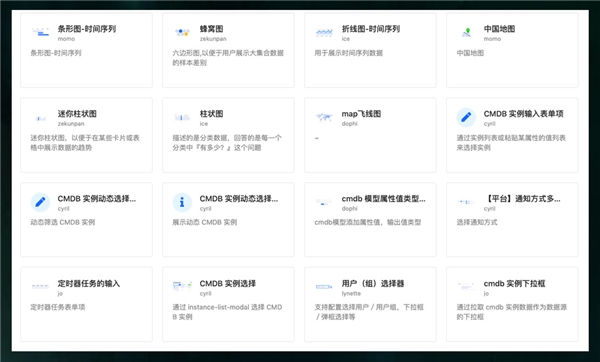The width and height of the screenshot is (600, 362).
Task: Click the 通过拉取 cmdb 实例数据 description
Action: coord(512,312)
